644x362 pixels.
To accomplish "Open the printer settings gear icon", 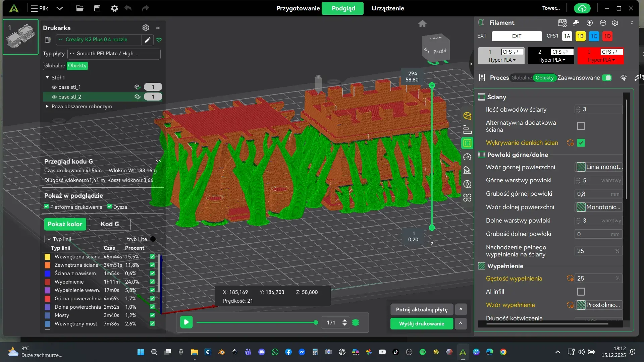I will tap(146, 28).
